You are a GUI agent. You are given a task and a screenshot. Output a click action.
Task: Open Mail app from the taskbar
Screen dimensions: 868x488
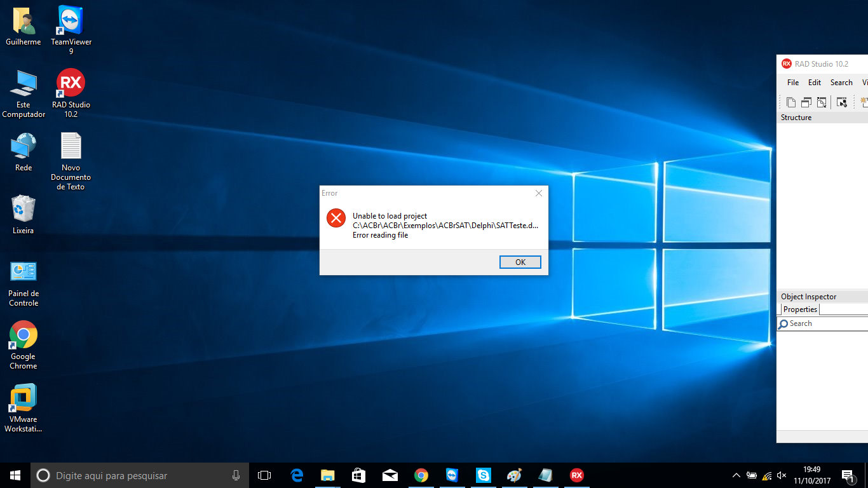[x=390, y=475]
